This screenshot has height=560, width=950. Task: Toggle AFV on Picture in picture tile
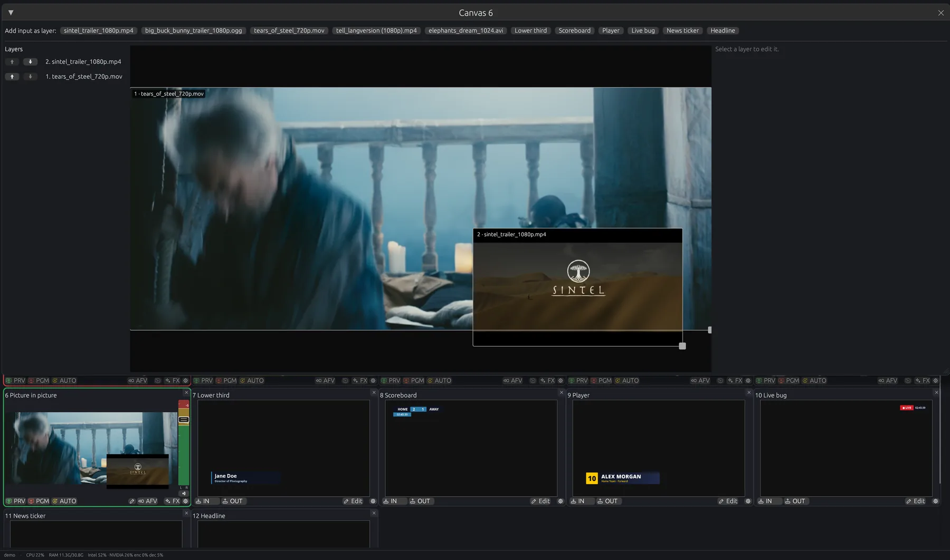[148, 501]
